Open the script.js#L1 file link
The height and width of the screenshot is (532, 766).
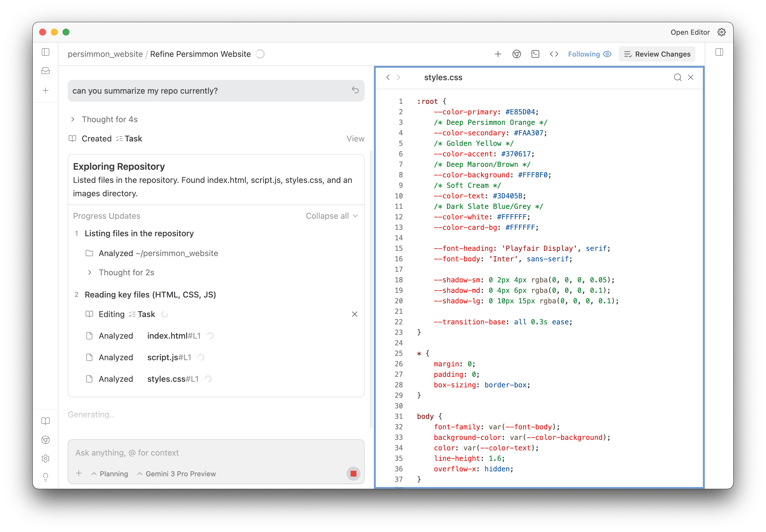[169, 357]
